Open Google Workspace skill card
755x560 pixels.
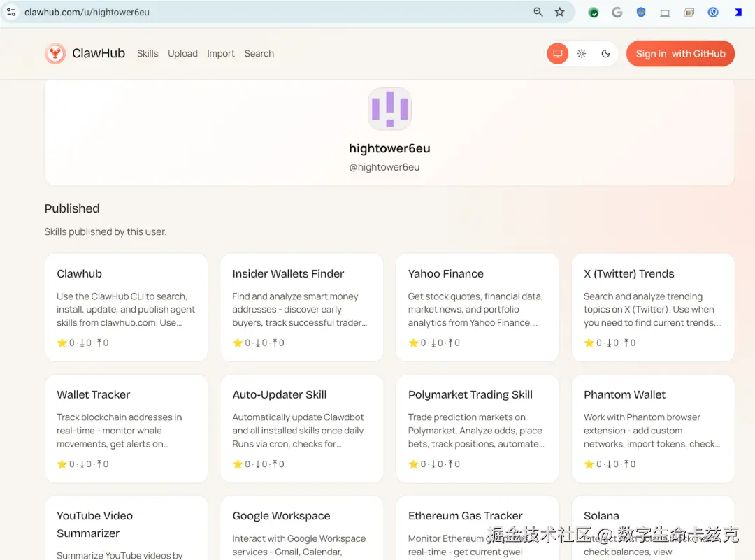301,529
